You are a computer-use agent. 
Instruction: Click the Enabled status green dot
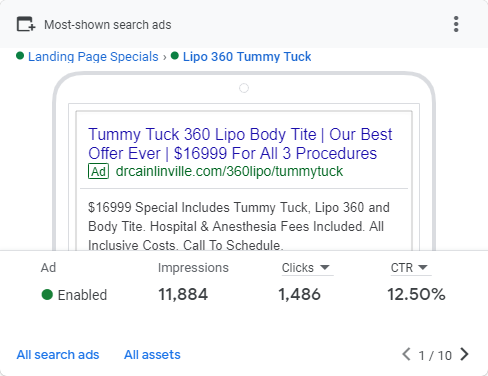(47, 295)
